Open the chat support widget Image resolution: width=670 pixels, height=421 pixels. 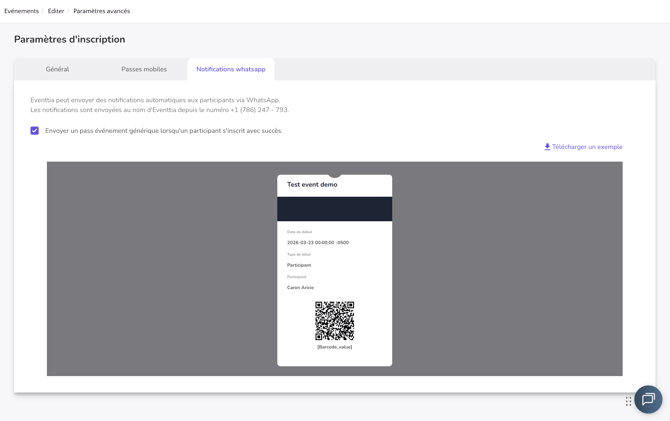648,400
